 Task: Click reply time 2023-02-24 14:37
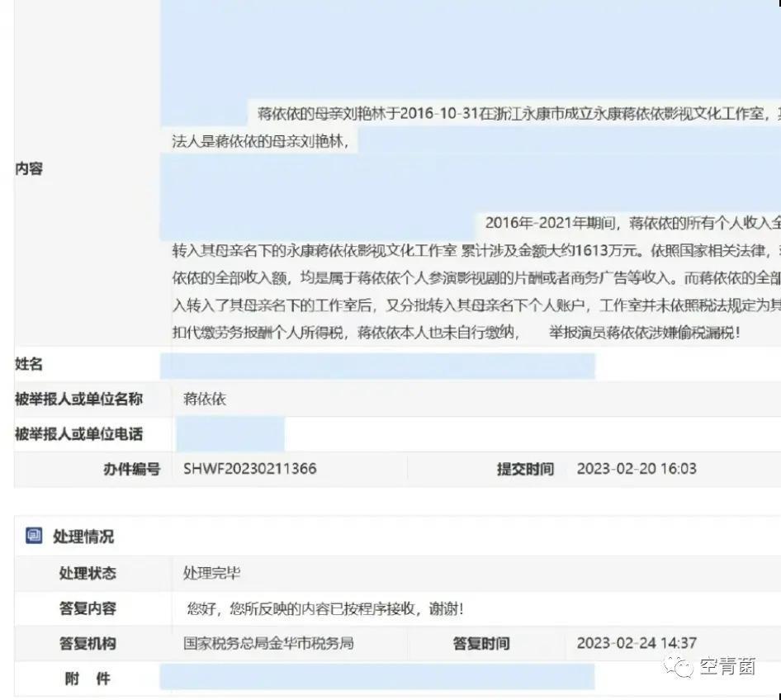point(636,643)
